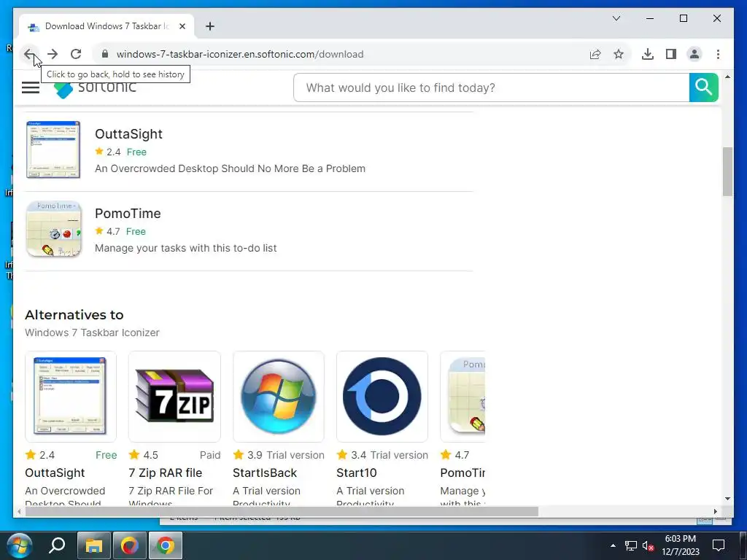747x560 pixels.
Task: Click the Softonic logo
Action: [x=96, y=88]
